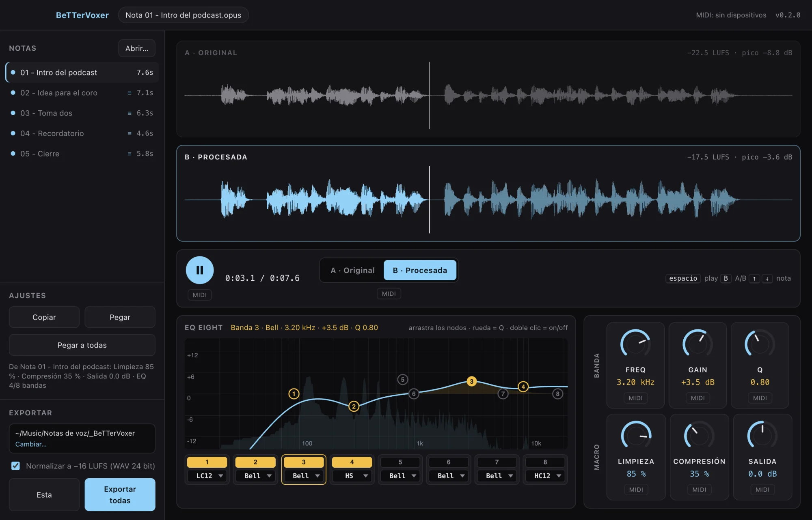Open band 2 Bell filter type dropdown
This screenshot has width=812, height=520.
click(x=255, y=476)
